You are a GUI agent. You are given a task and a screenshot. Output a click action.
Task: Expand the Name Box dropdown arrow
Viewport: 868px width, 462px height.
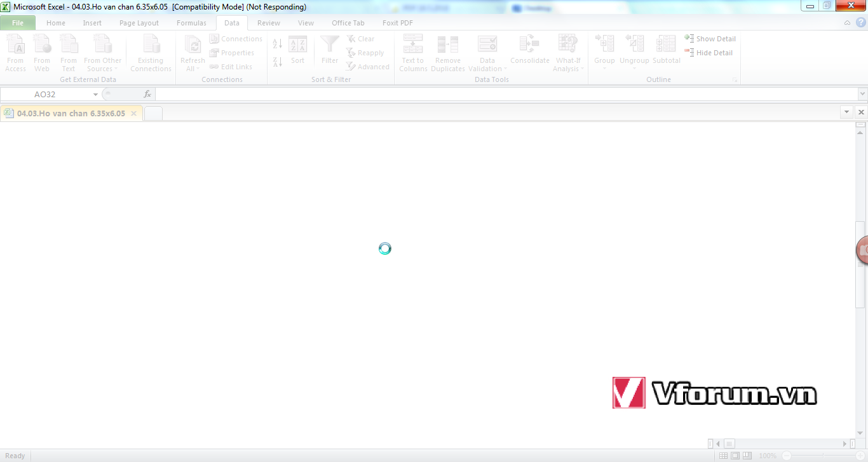[95, 94]
